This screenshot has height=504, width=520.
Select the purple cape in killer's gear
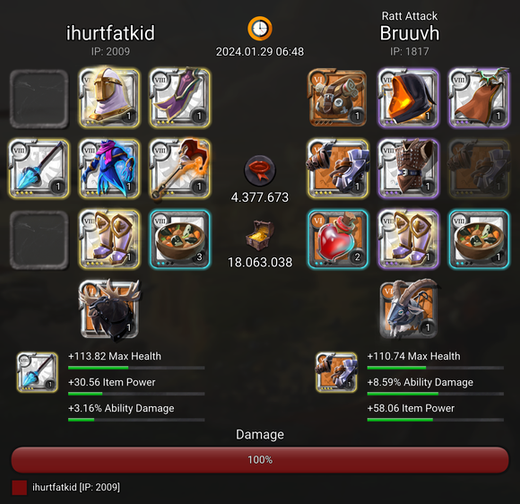click(x=180, y=98)
